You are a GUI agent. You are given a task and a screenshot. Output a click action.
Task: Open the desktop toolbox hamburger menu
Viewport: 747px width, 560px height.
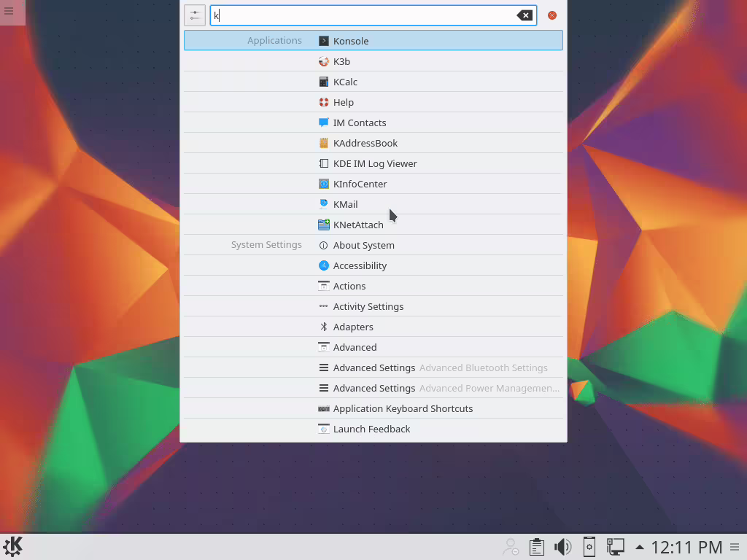pyautogui.click(x=9, y=10)
